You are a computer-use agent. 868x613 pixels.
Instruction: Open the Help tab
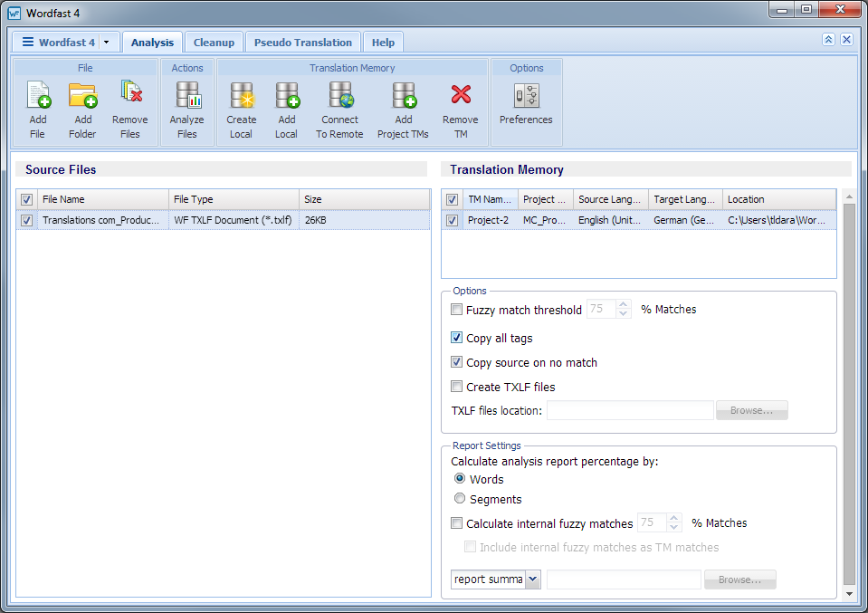tap(383, 43)
